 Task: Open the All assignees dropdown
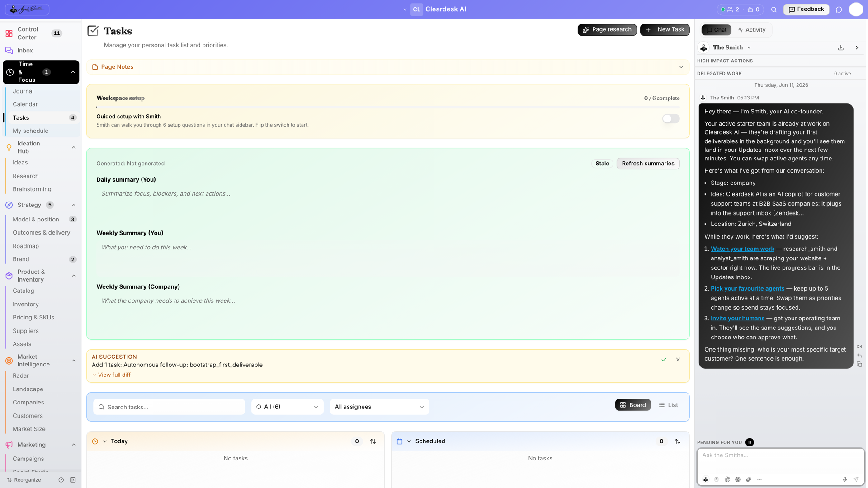coord(379,407)
